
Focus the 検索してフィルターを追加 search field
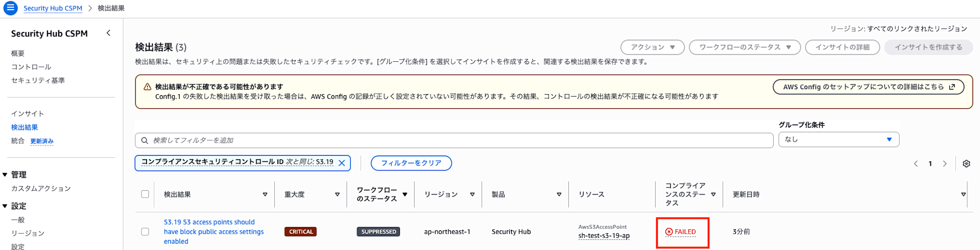pyautogui.click(x=454, y=140)
